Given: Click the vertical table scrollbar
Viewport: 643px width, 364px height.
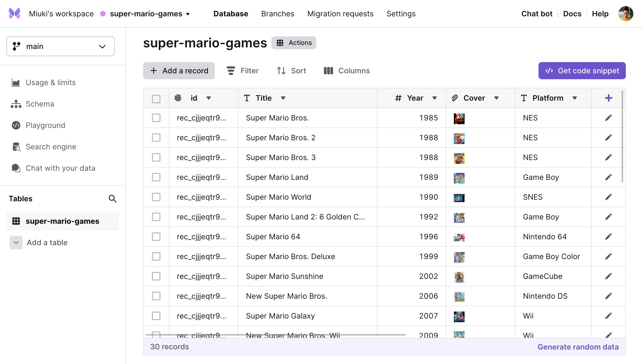Looking at the screenshot, I should point(622,136).
